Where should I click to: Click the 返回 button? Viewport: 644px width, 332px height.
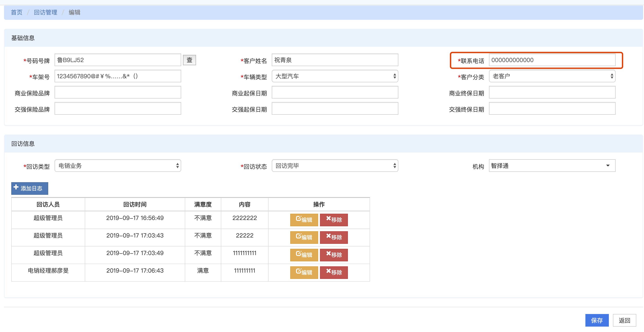point(624,320)
